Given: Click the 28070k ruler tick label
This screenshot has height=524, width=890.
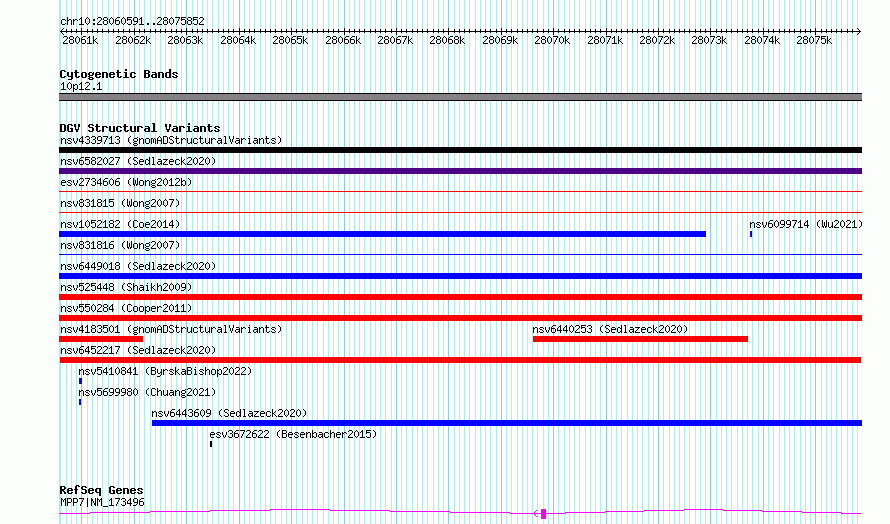Looking at the screenshot, I should pyautogui.click(x=552, y=40).
